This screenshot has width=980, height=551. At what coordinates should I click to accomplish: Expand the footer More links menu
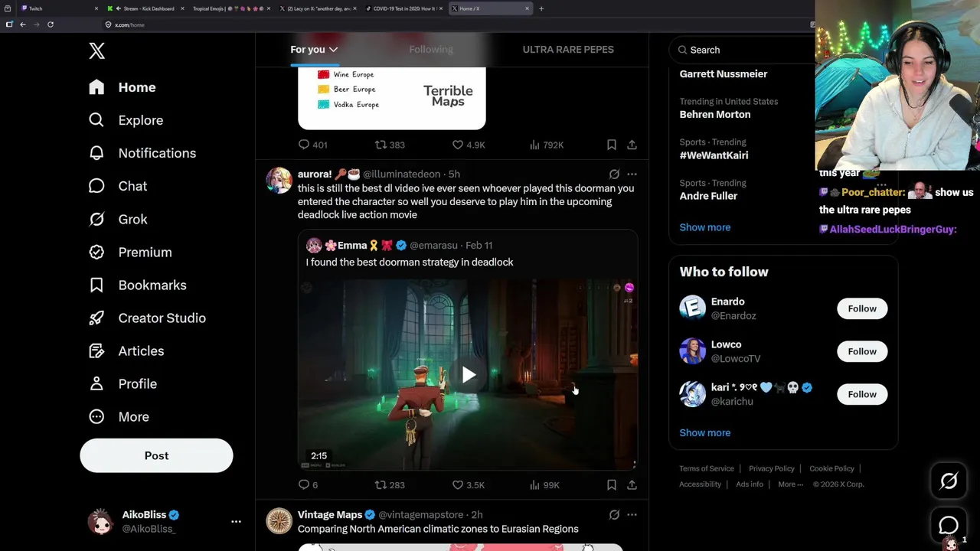click(x=790, y=484)
